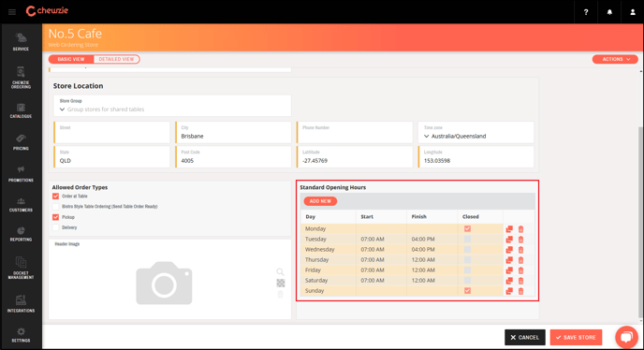Screen dimensions: 644x350
Task: Mark Saturday as closed
Action: [467, 281]
